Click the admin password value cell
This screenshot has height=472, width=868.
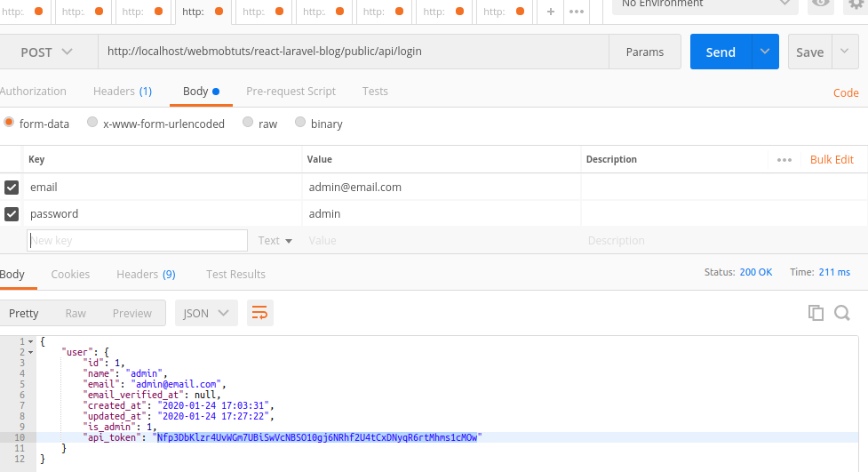442,214
